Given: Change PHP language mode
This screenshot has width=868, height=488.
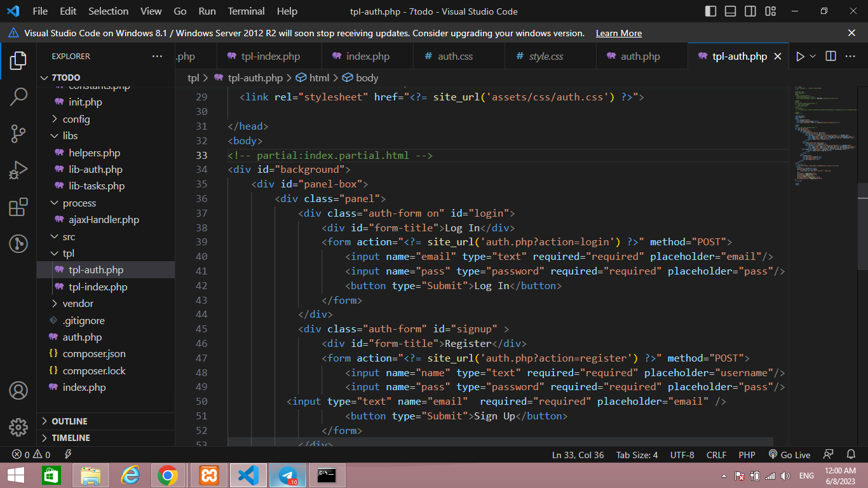Looking at the screenshot, I should coord(747,455).
